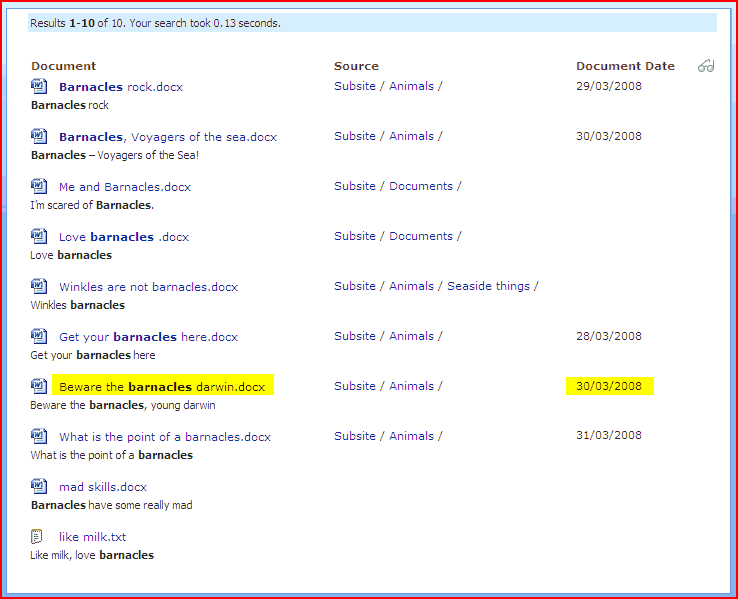The width and height of the screenshot is (738, 599).
Task: Open Beware the barnacles darwin.docx
Action: [x=162, y=387]
